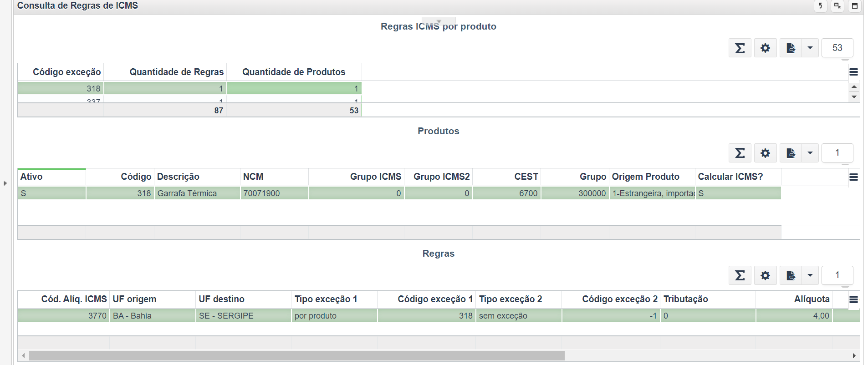Select the Garrafa Térmica description cell
Viewport: 868px width, 365px height.
(197, 193)
